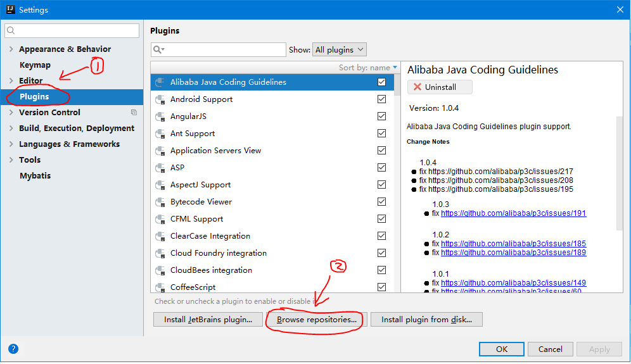Click the Cancel button
Viewport: 631px width, 364px height.
[x=550, y=349]
